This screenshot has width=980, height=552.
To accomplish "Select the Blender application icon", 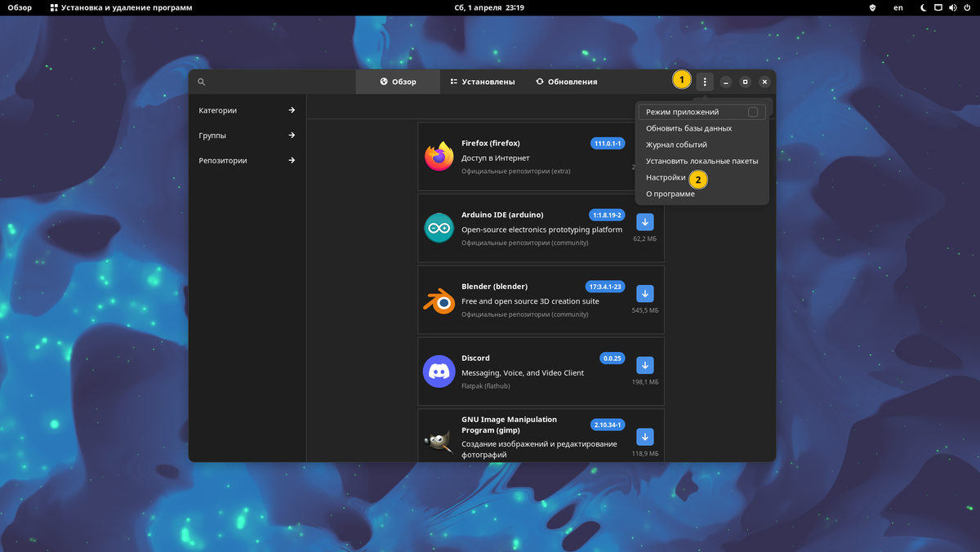I will pos(439,300).
